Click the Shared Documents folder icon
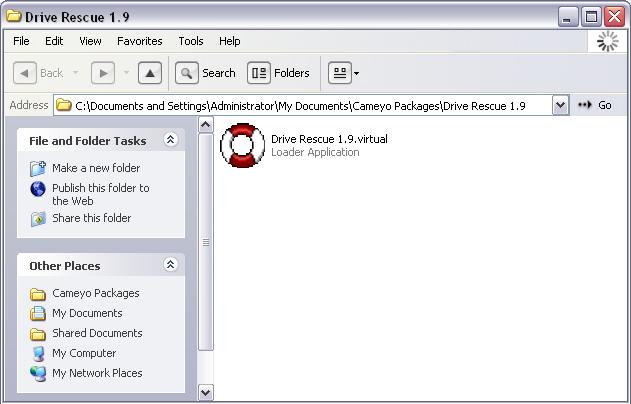This screenshot has width=631, height=404. [x=38, y=334]
